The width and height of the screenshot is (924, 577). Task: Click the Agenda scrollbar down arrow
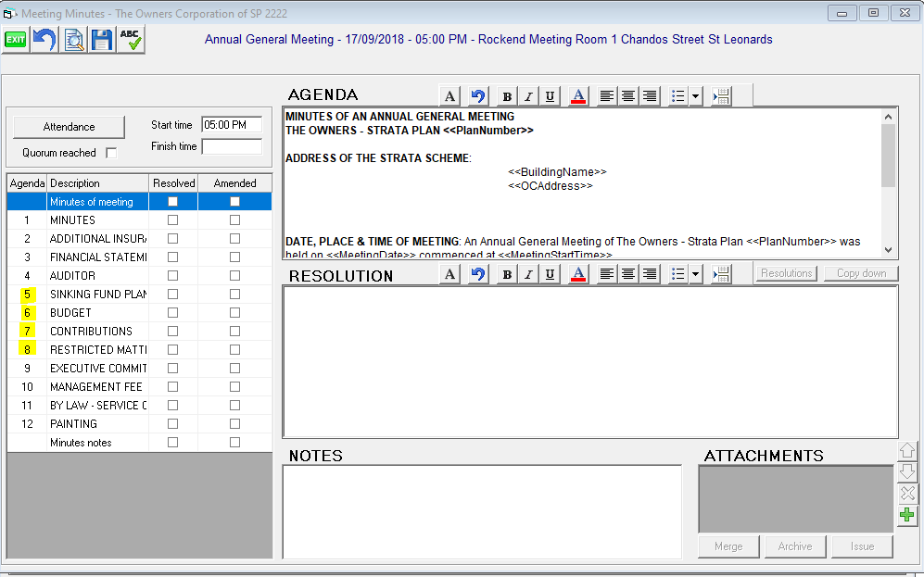tap(888, 250)
